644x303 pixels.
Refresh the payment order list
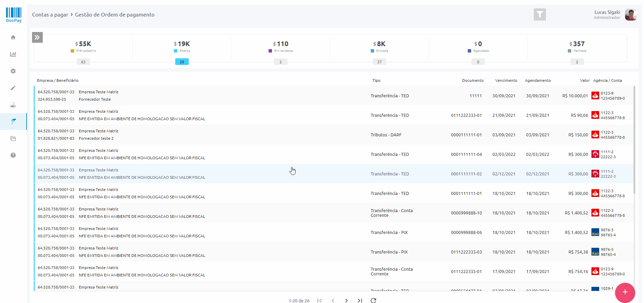coord(373,300)
